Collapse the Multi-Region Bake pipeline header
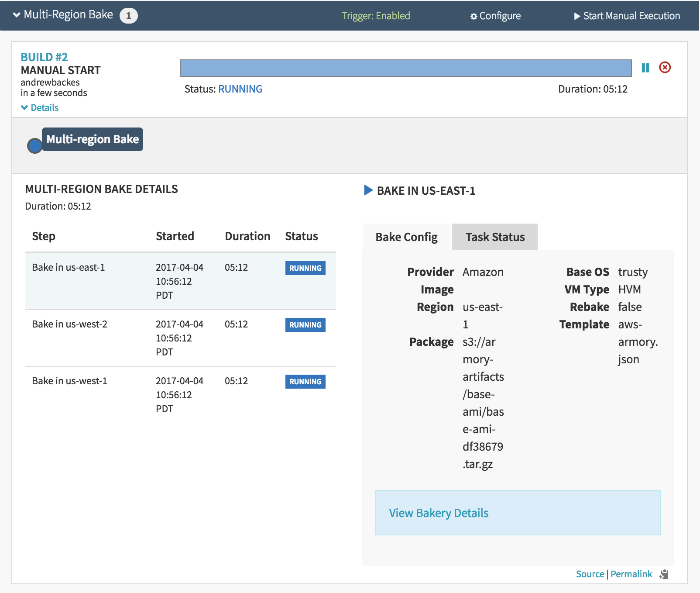Screen dimensions: 700x593 (x=17, y=15)
